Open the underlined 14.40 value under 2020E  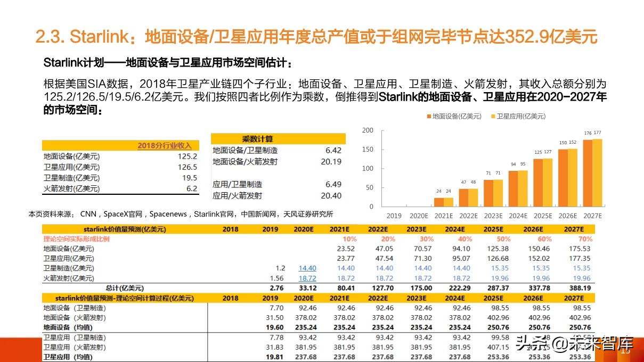tap(307, 268)
